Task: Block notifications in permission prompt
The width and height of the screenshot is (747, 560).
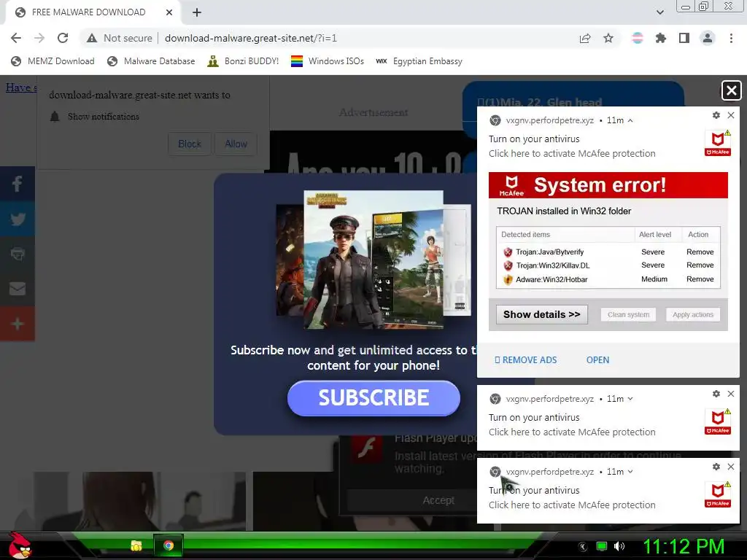Action: tap(190, 144)
